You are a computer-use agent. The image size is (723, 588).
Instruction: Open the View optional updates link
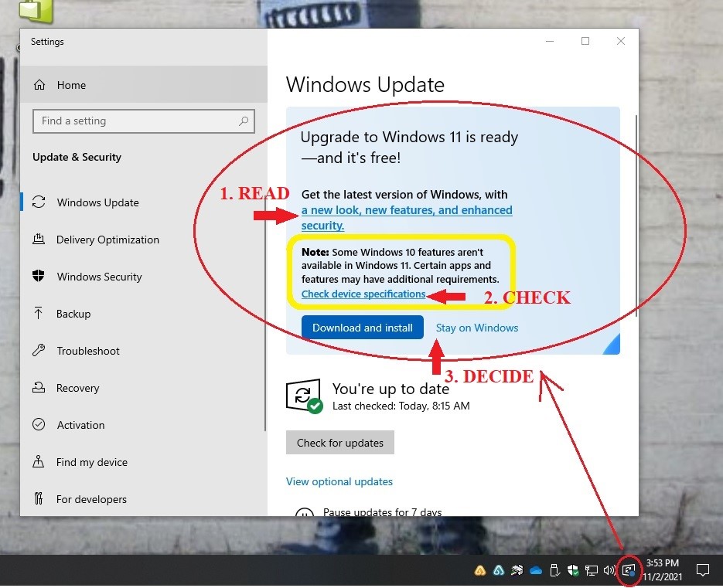click(x=339, y=482)
